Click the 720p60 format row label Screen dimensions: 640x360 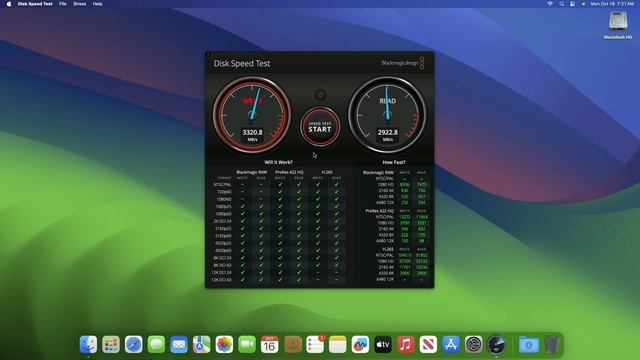(225, 192)
